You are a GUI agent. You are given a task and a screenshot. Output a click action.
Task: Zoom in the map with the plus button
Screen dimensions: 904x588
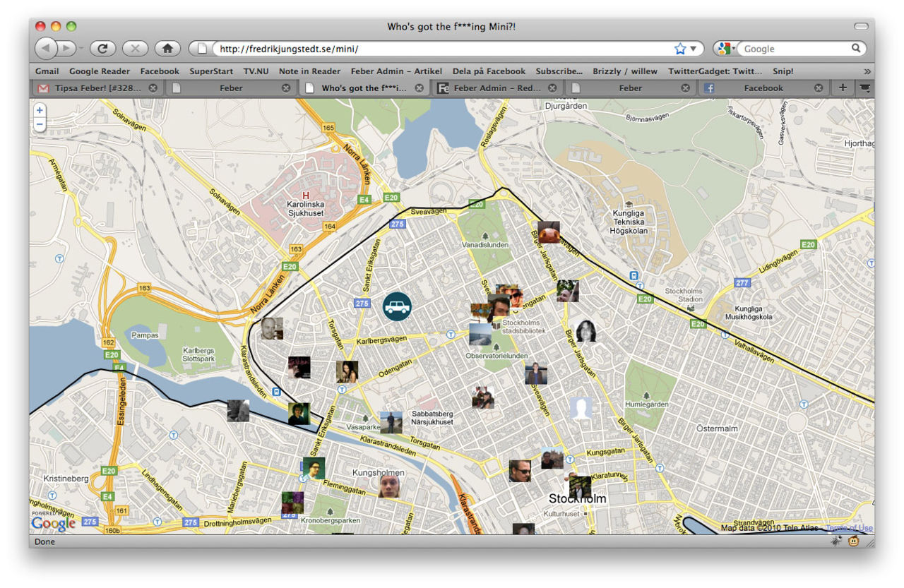pos(40,110)
